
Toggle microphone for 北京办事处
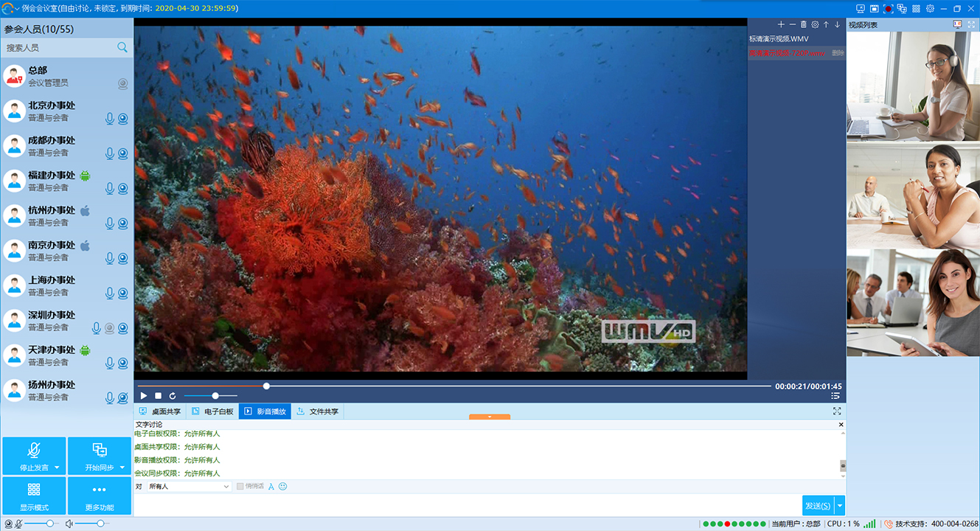pos(110,119)
